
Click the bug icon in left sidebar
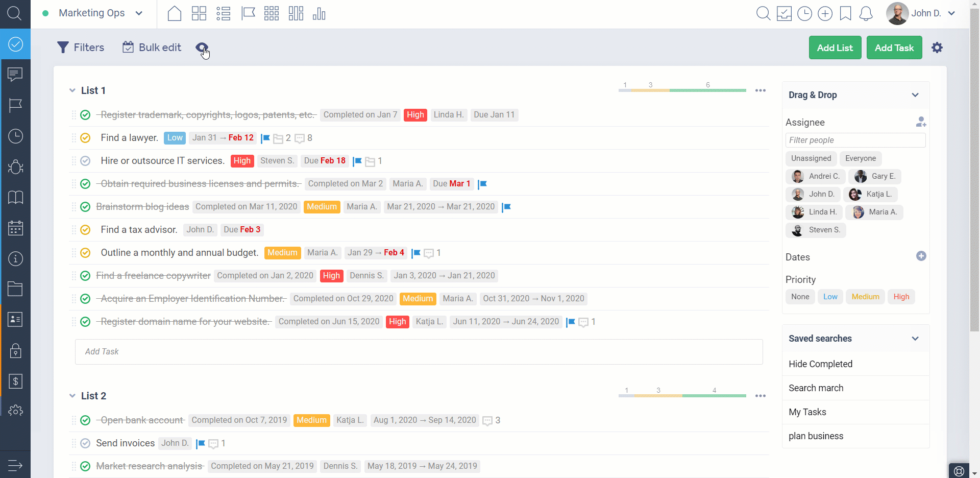15,167
